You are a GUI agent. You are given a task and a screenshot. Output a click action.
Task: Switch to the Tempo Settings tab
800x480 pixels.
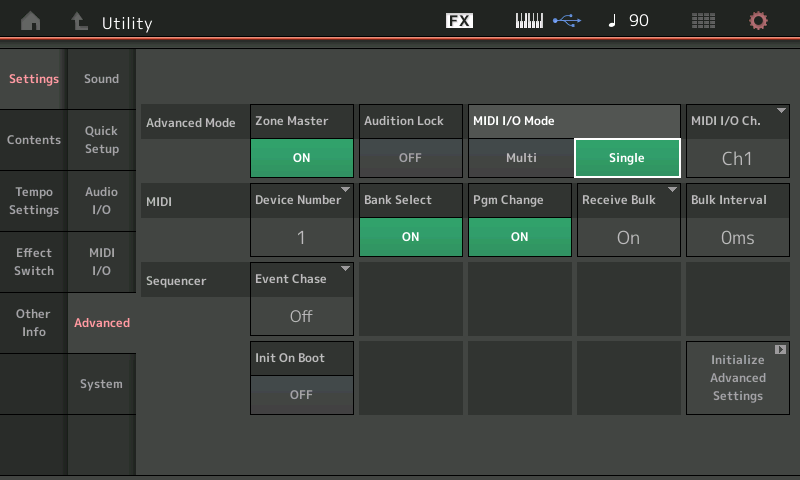34,201
